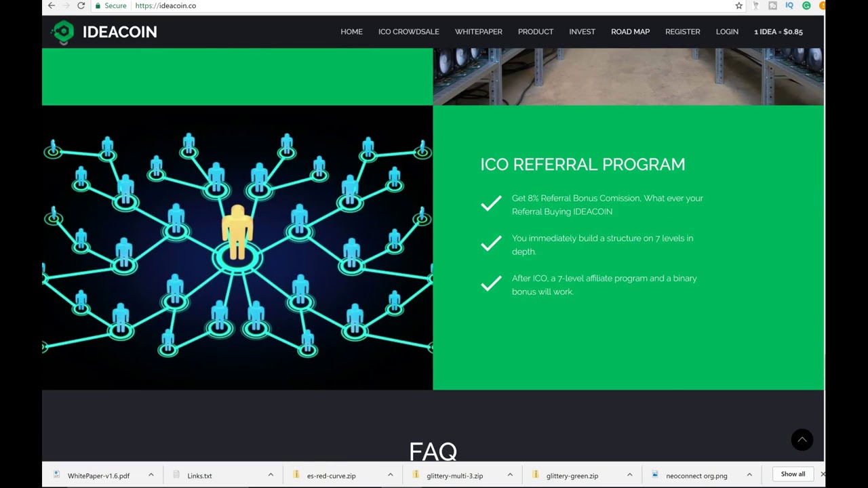Viewport: 868px width, 488px height.
Task: Show all downloads
Action: coord(793,474)
